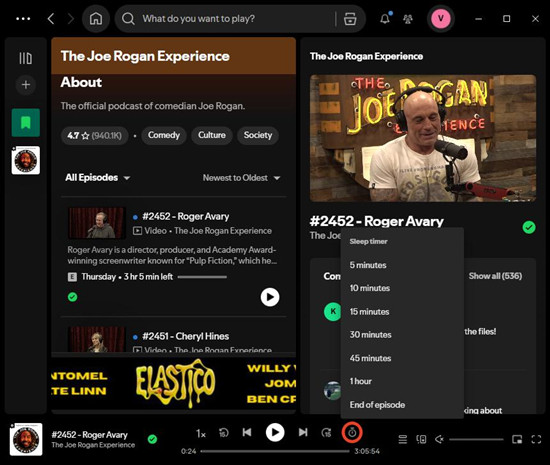Click the search magnifier icon

click(x=128, y=19)
